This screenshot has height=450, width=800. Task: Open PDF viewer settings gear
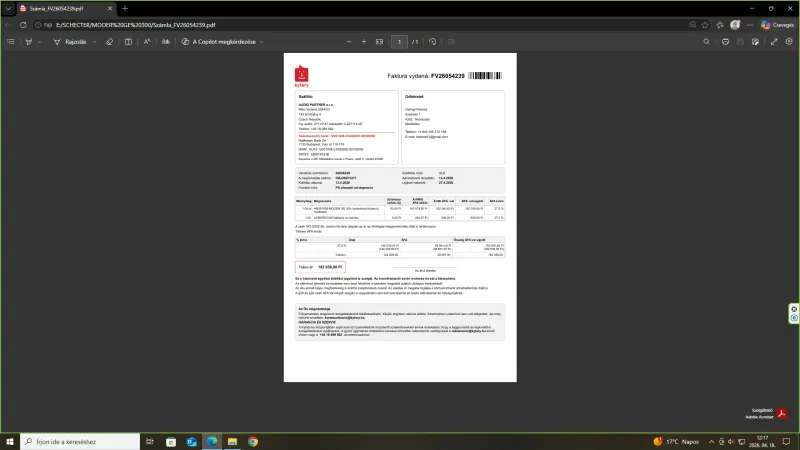coord(789,42)
